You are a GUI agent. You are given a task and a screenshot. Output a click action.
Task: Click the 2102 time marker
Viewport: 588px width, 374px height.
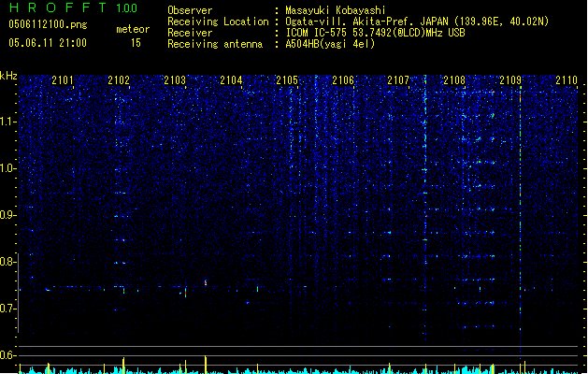(x=119, y=79)
